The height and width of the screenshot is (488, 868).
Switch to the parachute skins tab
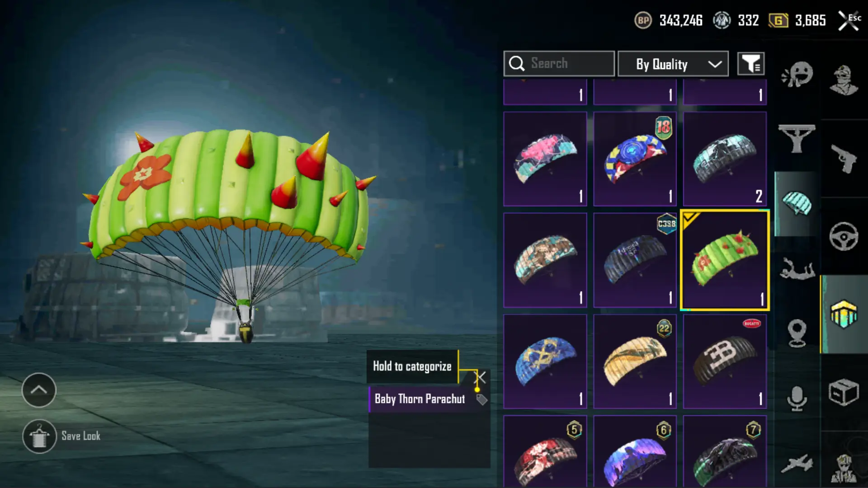(797, 204)
